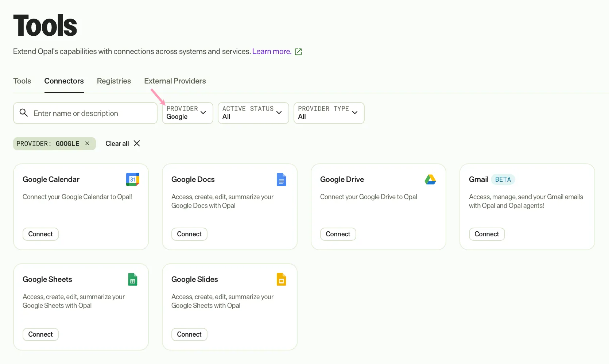The width and height of the screenshot is (609, 364).
Task: Click the Google Sheets card description text
Action: tap(74, 301)
